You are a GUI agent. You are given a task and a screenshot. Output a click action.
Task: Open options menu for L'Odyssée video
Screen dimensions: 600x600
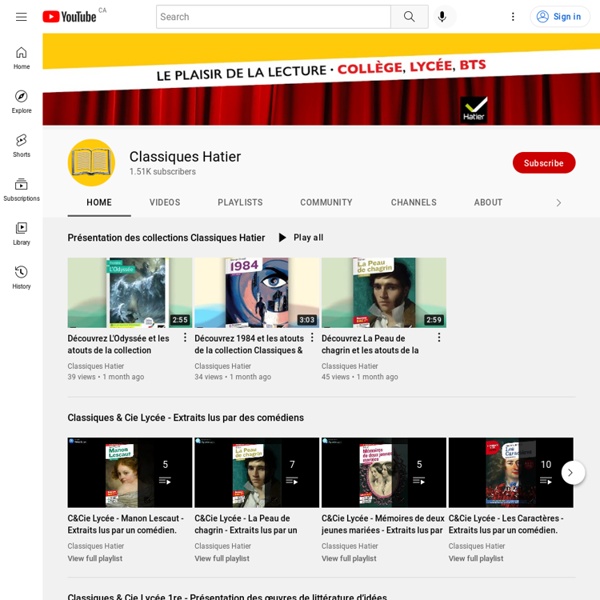[185, 338]
